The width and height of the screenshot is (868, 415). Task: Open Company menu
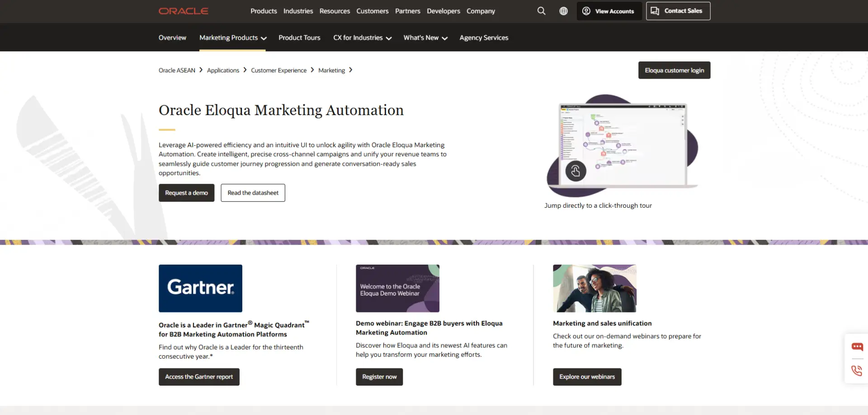[x=481, y=11]
